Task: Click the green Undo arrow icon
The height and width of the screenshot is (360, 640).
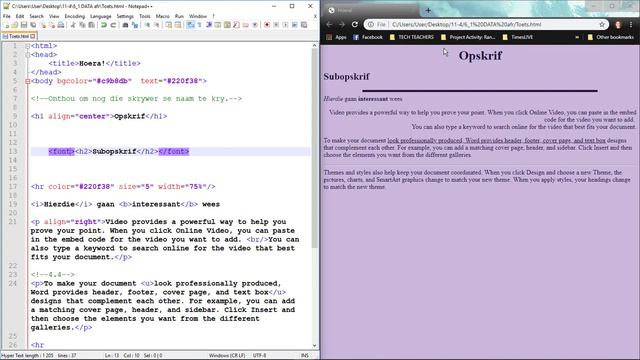Action: 104,25
